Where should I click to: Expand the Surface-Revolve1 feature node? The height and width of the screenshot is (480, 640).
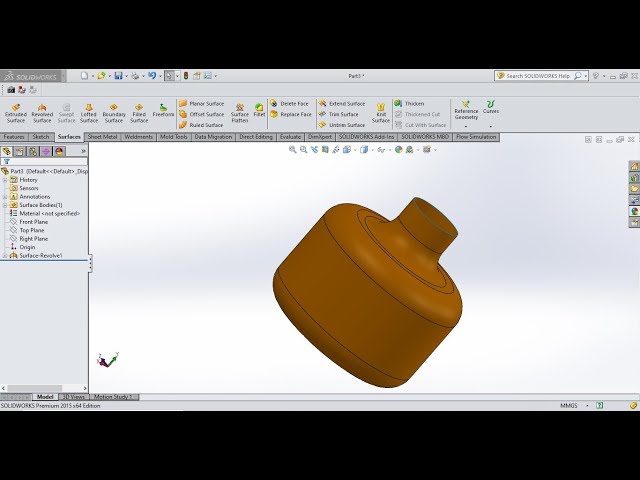pyautogui.click(x=5, y=256)
